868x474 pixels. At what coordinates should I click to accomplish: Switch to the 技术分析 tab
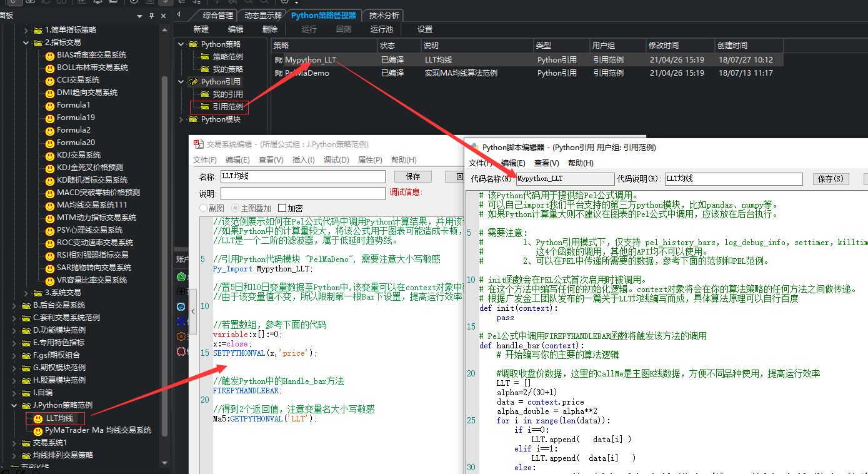pos(384,15)
